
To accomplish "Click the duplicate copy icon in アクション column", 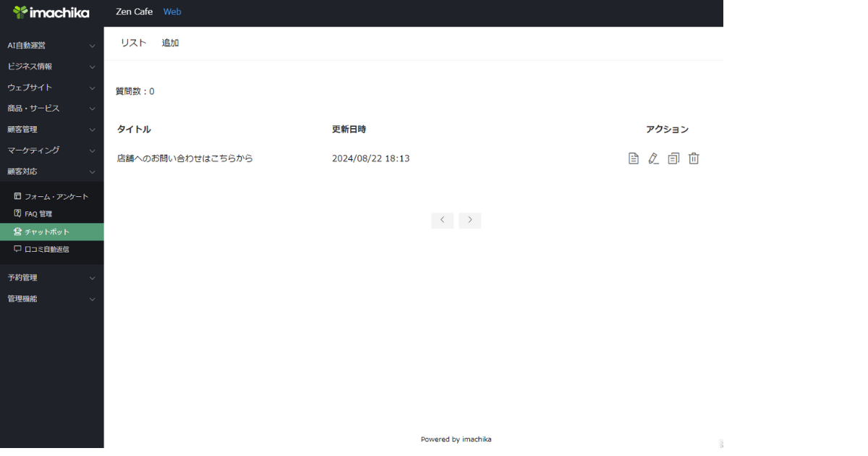I will 673,159.
